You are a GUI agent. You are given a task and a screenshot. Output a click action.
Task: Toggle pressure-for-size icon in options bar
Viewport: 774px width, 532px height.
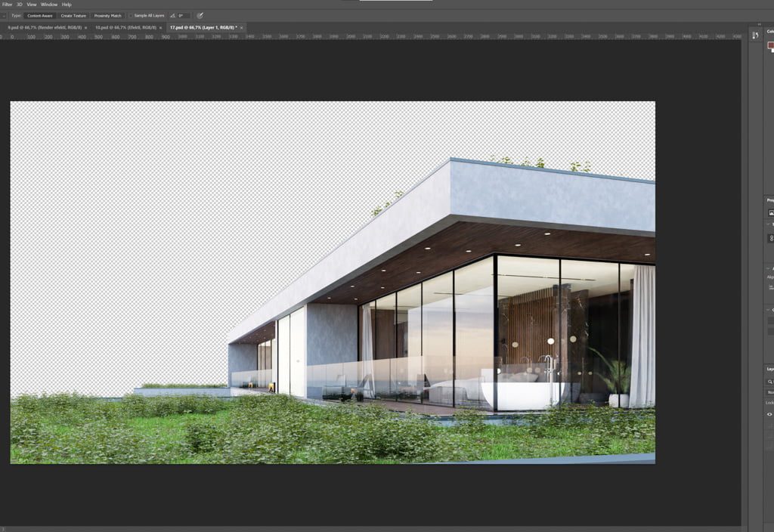point(200,15)
